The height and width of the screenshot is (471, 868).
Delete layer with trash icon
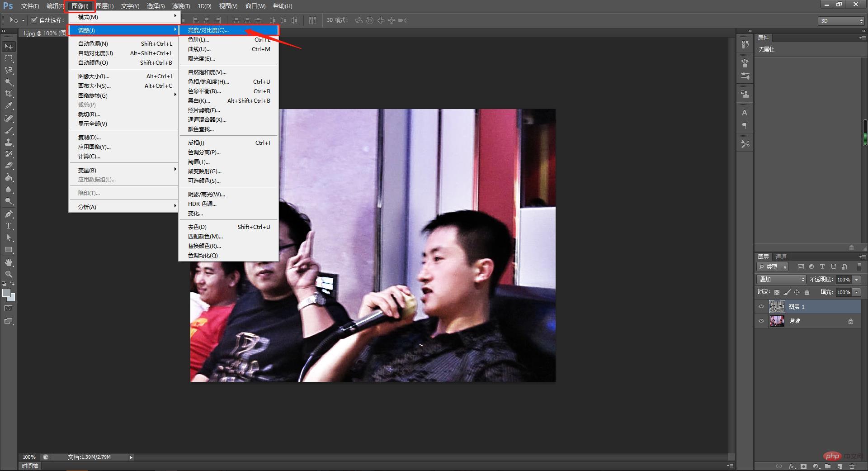point(852,466)
